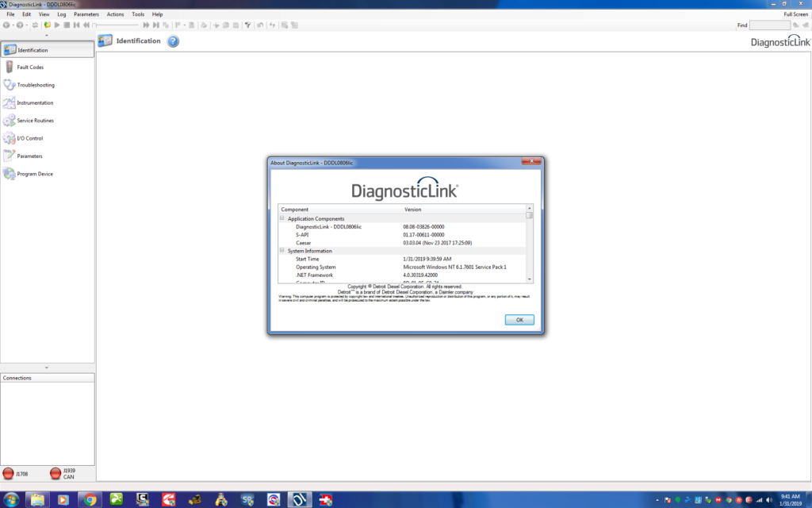
Task: Open the Tools menu
Action: (138, 14)
